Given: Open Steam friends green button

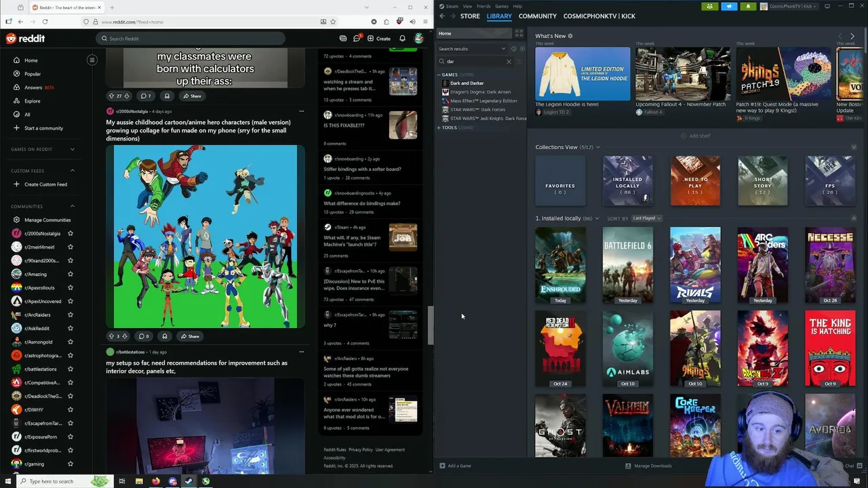Looking at the screenshot, I should 710,6.
